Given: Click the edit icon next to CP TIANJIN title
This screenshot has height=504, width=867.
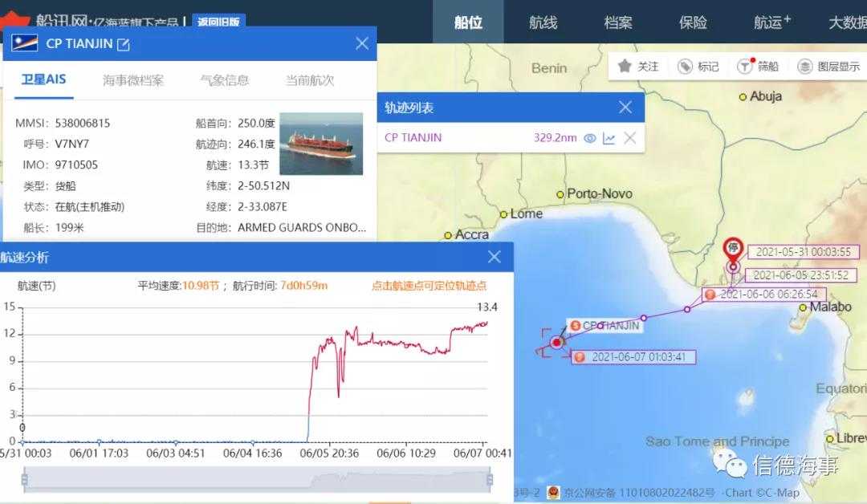Looking at the screenshot, I should (x=123, y=44).
